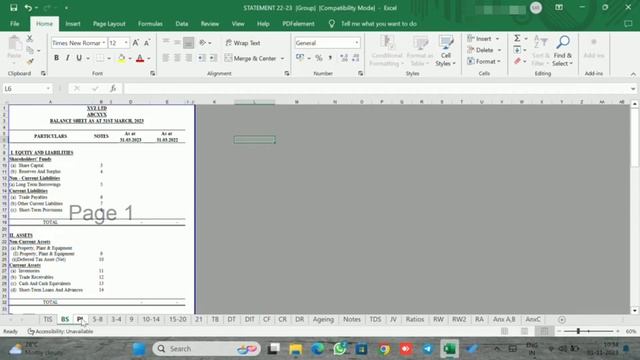Click Increase Decimal icon
Image resolution: width=640 pixels, height=360 pixels.
coord(344,58)
